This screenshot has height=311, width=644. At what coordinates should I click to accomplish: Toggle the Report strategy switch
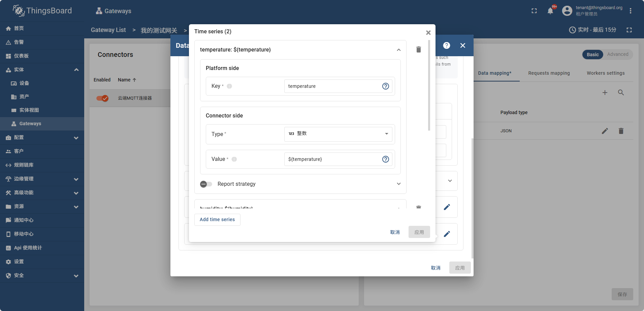pyautogui.click(x=206, y=184)
